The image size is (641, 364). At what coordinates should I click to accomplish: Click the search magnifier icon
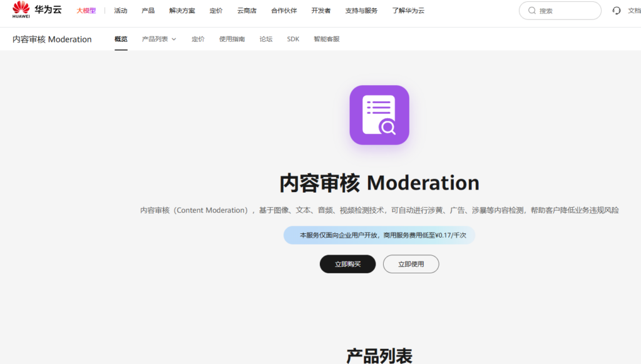point(532,11)
